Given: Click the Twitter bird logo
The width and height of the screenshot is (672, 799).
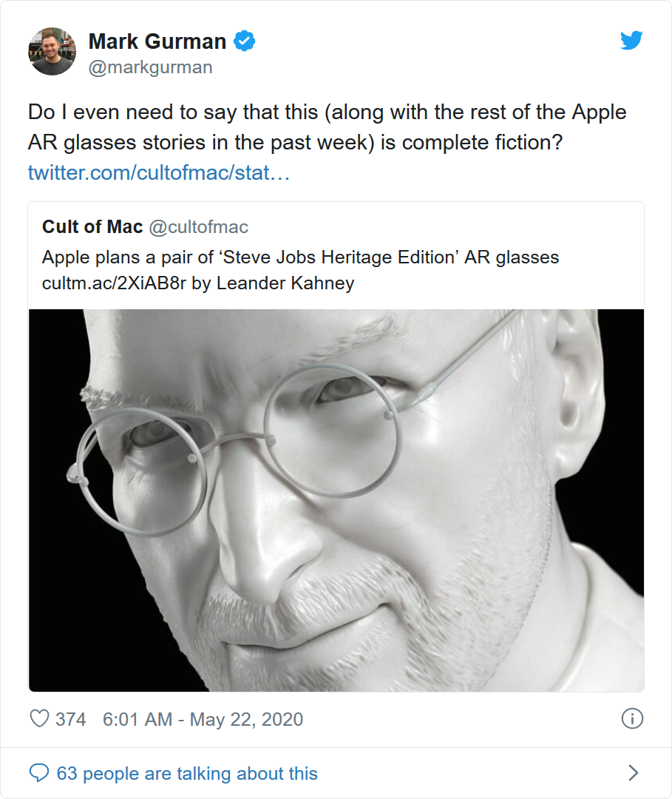Looking at the screenshot, I should (631, 41).
